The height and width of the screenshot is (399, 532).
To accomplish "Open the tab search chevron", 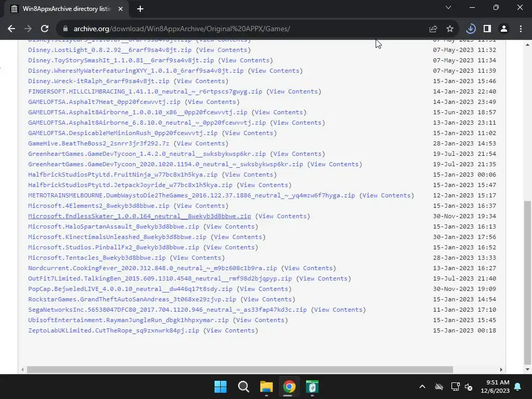I will [x=448, y=7].
